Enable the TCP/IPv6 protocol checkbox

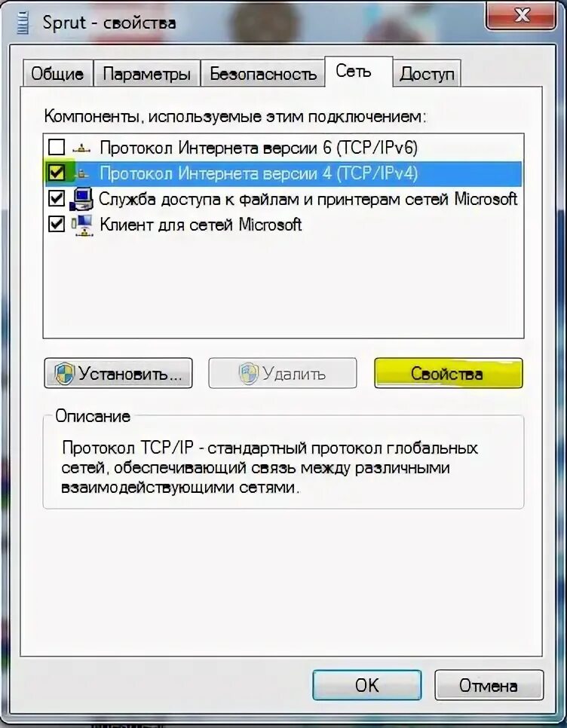click(57, 148)
